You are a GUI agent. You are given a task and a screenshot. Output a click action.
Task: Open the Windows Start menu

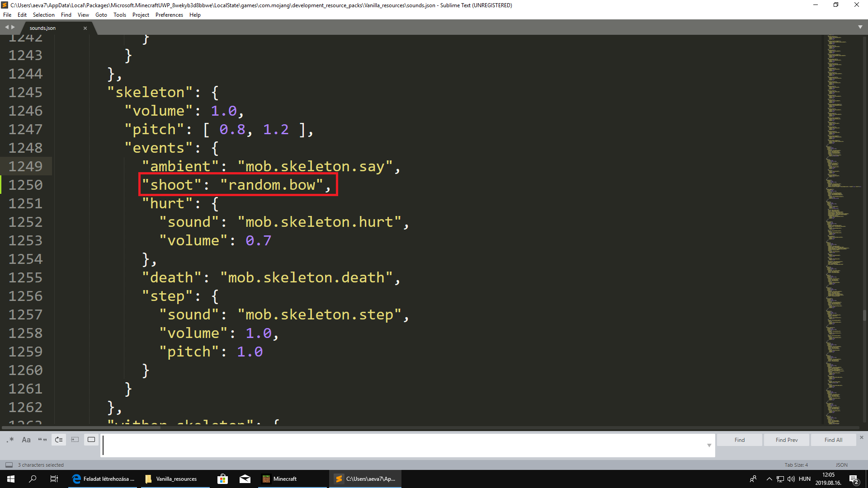click(x=11, y=479)
